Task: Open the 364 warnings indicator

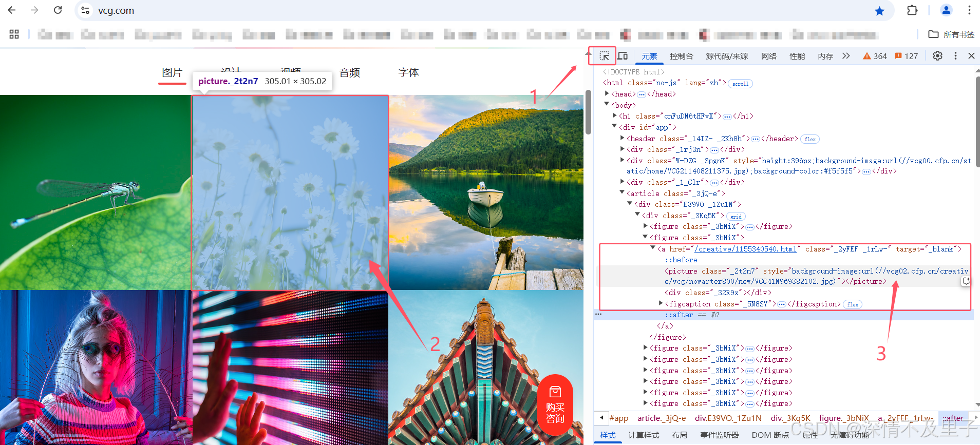Action: point(875,56)
